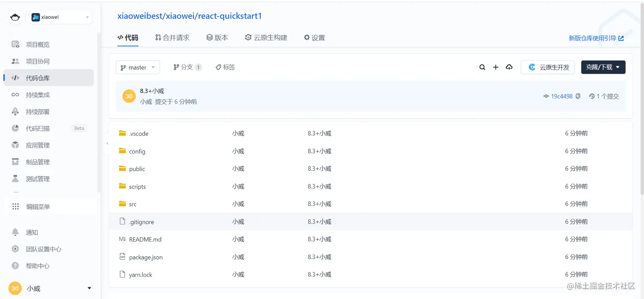View 分支 branches list
644x299 pixels.
pos(187,67)
